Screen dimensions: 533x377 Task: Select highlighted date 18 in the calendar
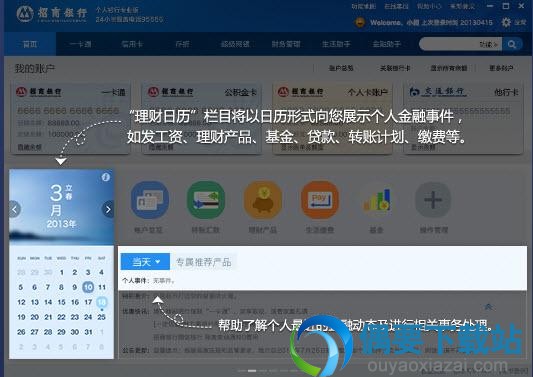[102, 302]
